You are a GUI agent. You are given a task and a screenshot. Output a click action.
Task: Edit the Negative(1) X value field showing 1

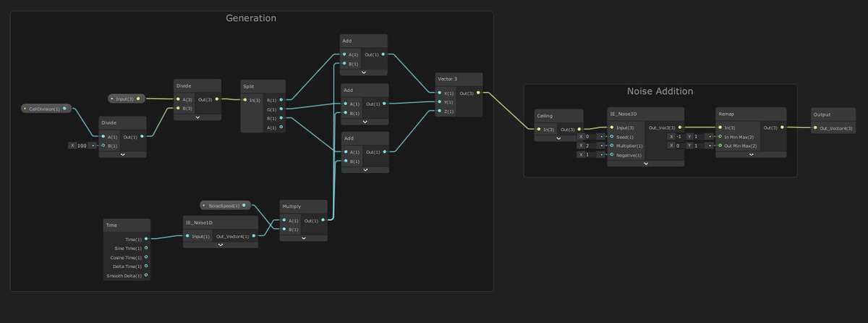point(591,154)
